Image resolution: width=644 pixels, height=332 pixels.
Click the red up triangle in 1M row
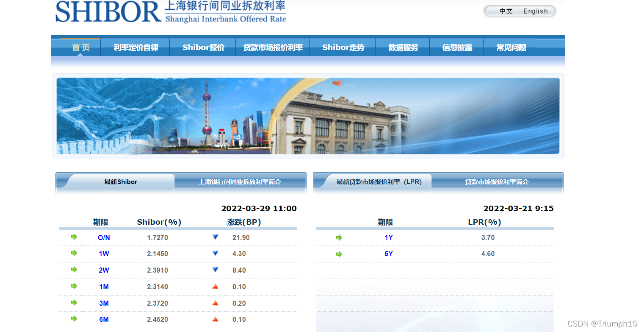215,287
